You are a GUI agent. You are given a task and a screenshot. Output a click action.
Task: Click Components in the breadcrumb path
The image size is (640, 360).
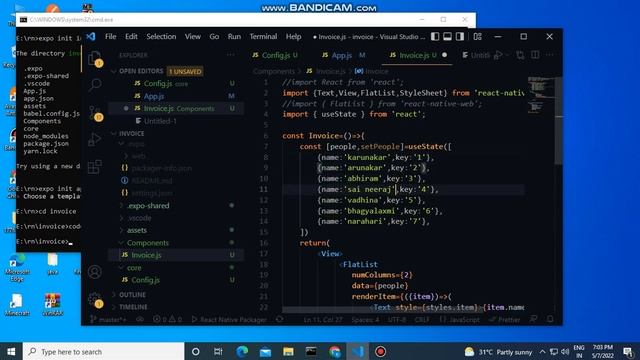coord(273,71)
